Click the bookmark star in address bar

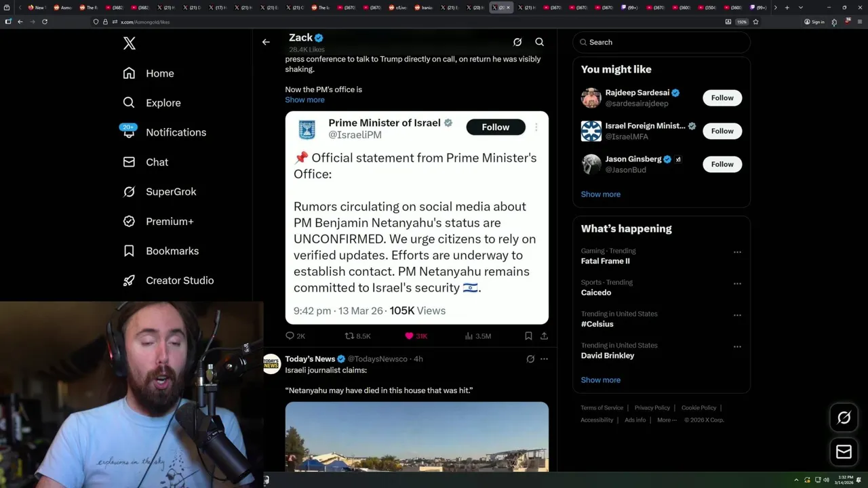click(755, 22)
